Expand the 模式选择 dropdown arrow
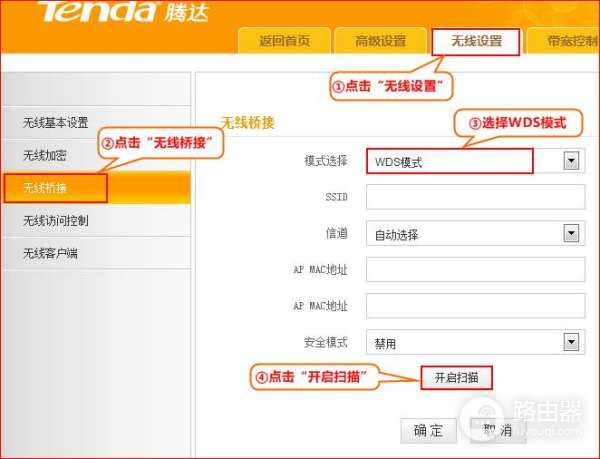 tap(571, 161)
